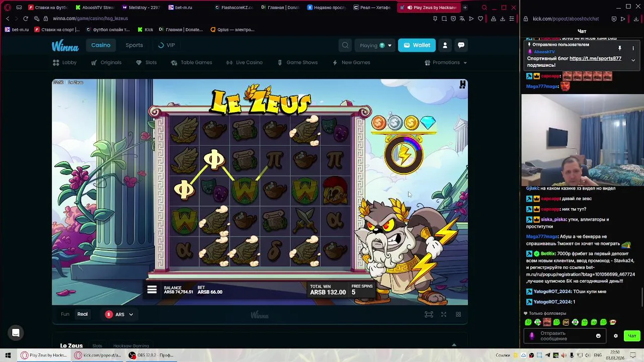Viewport: 644px width, 362px height.
Task: Open the Winna chat bubble icon
Action: 461,45
